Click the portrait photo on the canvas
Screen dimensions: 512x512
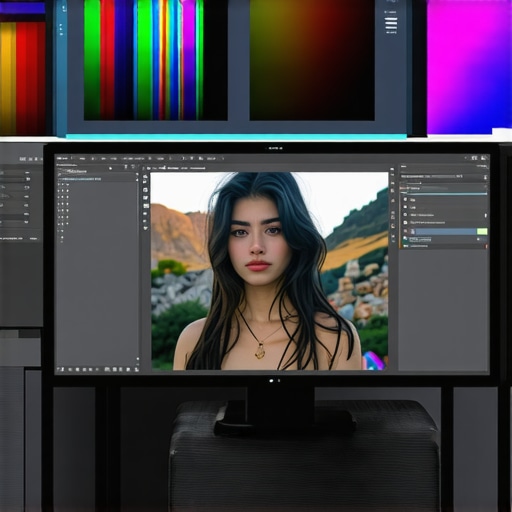(269, 271)
